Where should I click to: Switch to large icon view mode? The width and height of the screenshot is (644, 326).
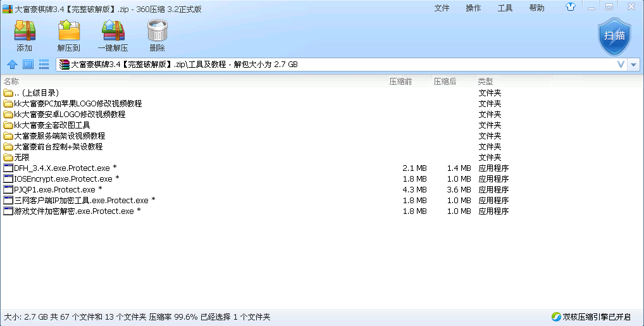(x=28, y=64)
